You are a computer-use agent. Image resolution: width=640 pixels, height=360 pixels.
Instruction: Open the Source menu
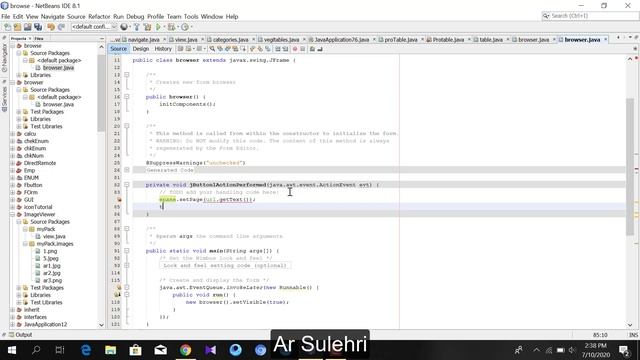pos(76,17)
